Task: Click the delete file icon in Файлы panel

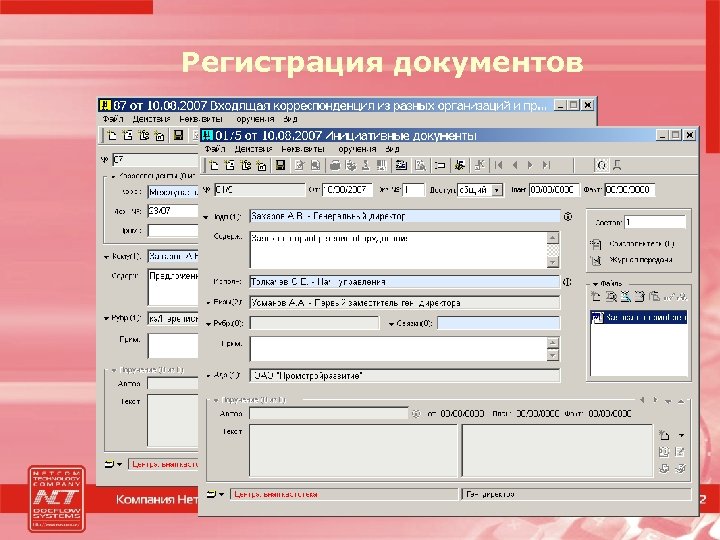Action: point(625,297)
